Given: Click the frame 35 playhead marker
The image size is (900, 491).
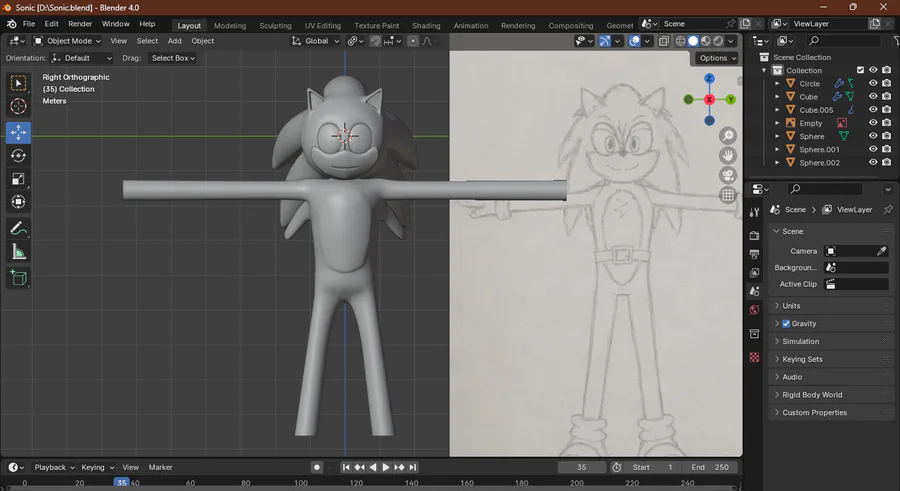Looking at the screenshot, I should (x=121, y=483).
